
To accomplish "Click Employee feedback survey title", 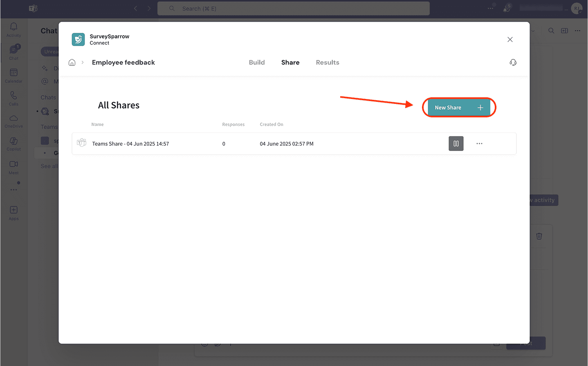I will tap(123, 63).
